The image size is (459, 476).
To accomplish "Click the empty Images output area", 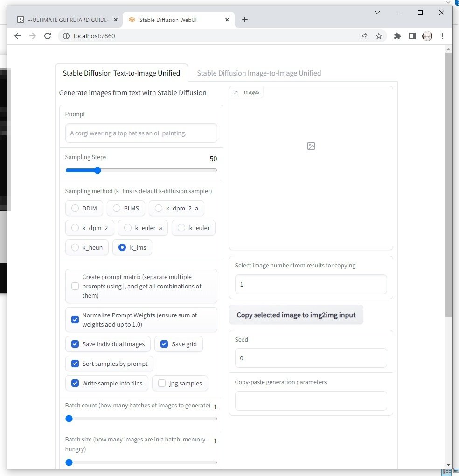I will click(311, 168).
